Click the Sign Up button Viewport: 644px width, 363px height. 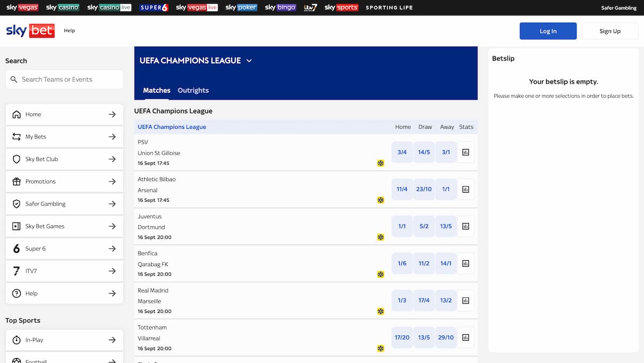click(610, 31)
